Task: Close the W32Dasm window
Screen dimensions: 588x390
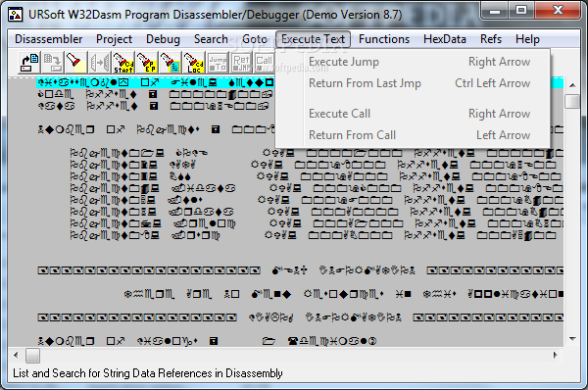Action: 558,11
